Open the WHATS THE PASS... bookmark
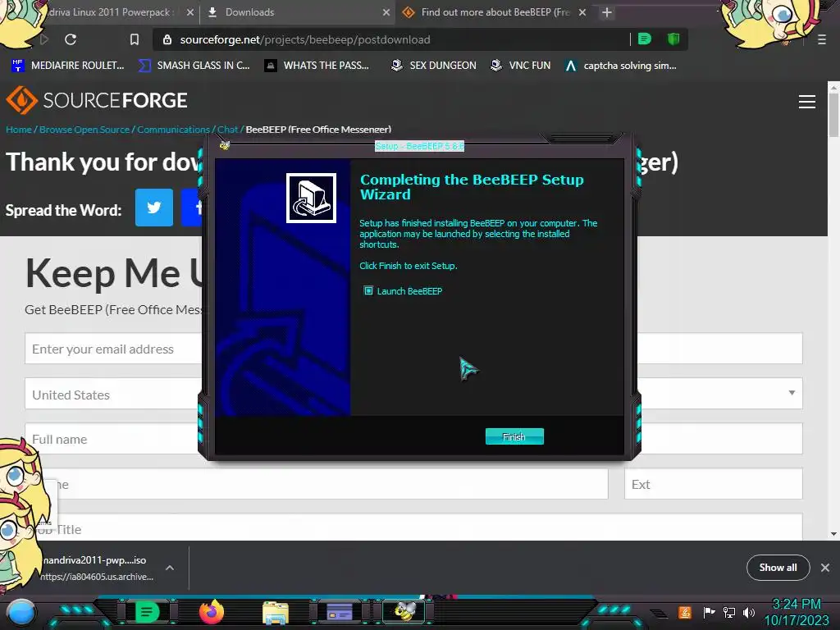The height and width of the screenshot is (630, 840). (317, 66)
